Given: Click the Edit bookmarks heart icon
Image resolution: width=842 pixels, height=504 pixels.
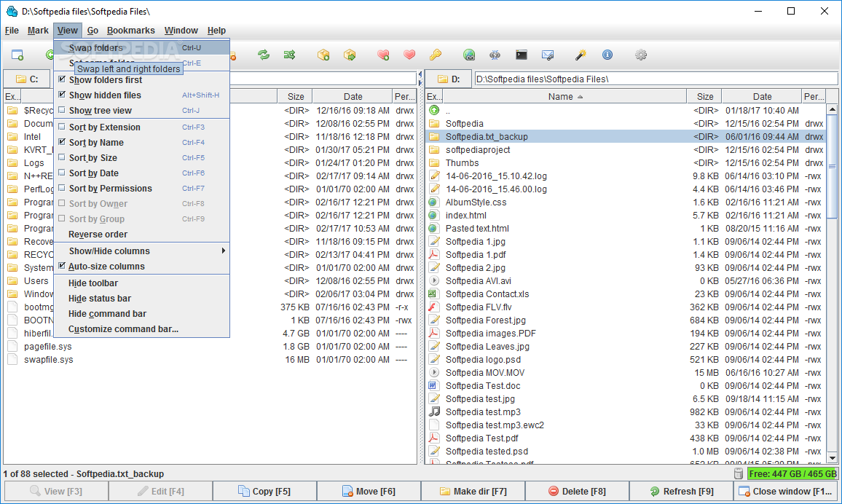Looking at the screenshot, I should (x=409, y=55).
